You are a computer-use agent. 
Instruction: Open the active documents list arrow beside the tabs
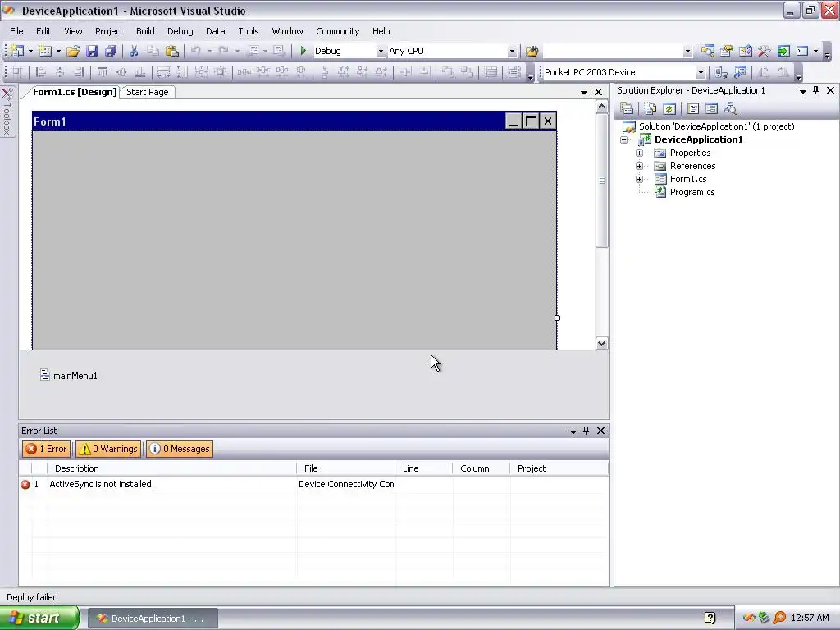(584, 93)
